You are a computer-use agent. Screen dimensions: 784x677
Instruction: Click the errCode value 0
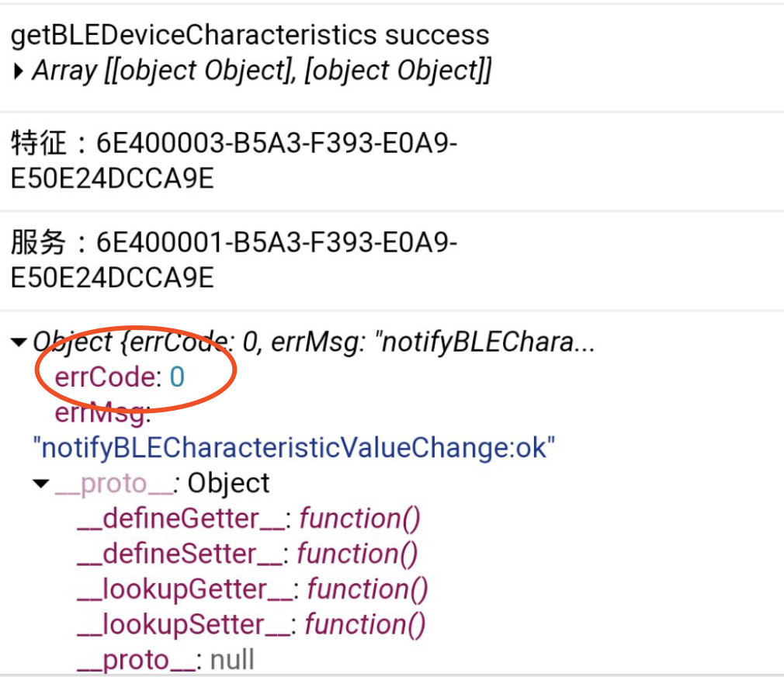pyautogui.click(x=177, y=377)
